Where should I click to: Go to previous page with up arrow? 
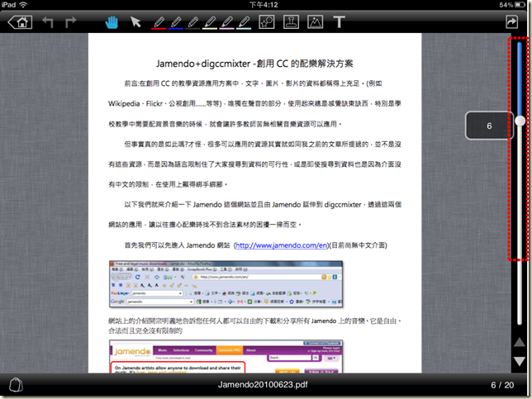click(x=520, y=342)
